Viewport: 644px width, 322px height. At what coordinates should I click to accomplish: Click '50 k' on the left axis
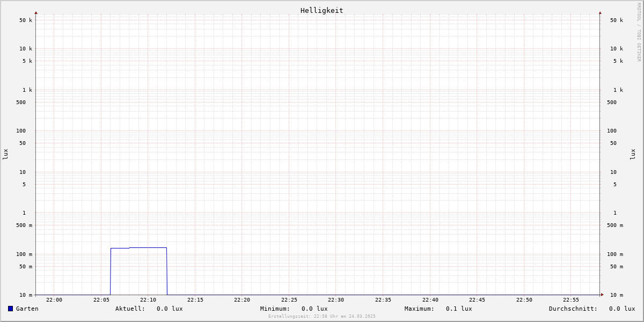[x=26, y=20]
